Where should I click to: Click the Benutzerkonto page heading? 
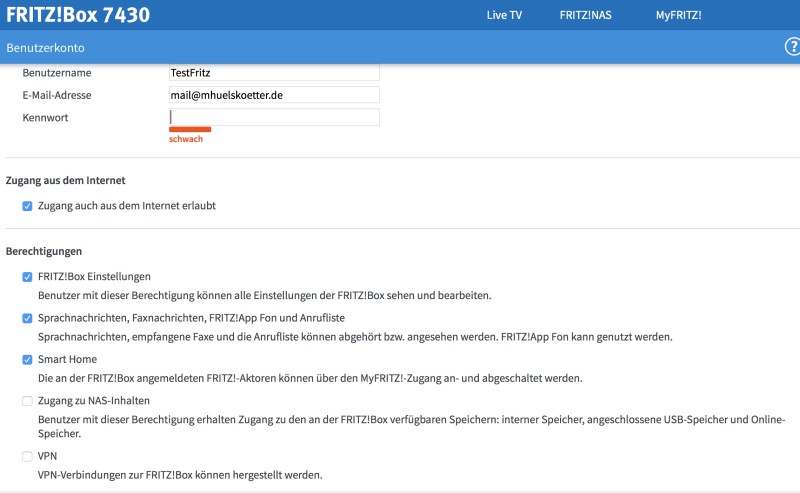click(x=45, y=48)
